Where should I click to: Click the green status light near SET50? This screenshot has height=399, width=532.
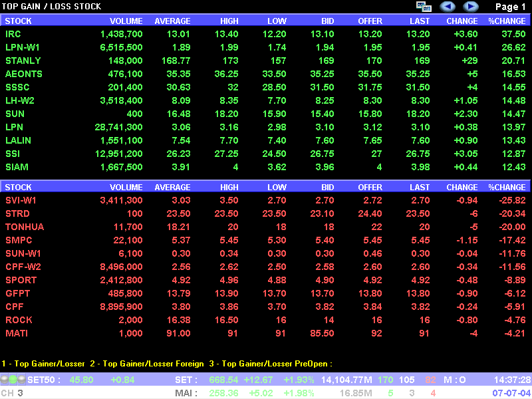pos(13,379)
